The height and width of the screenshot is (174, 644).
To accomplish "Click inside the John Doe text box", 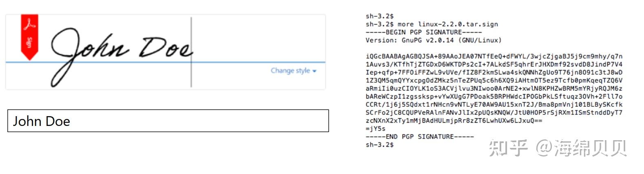I will (168, 121).
